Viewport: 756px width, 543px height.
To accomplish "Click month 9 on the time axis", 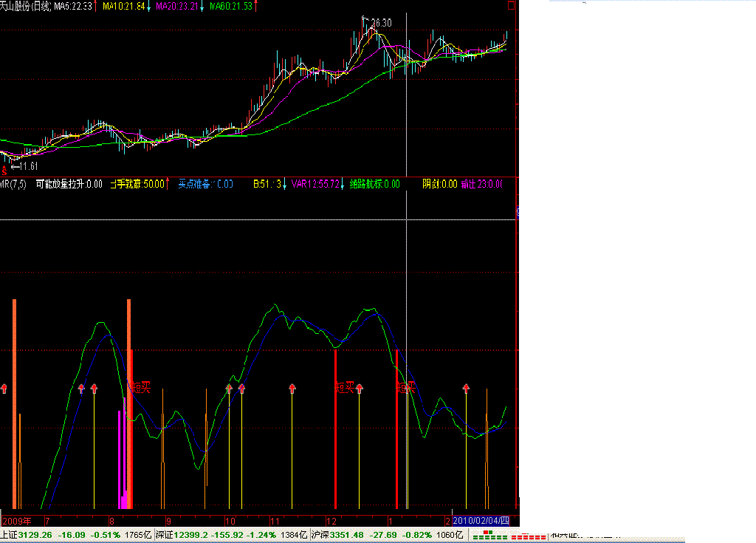I will pyautogui.click(x=169, y=522).
